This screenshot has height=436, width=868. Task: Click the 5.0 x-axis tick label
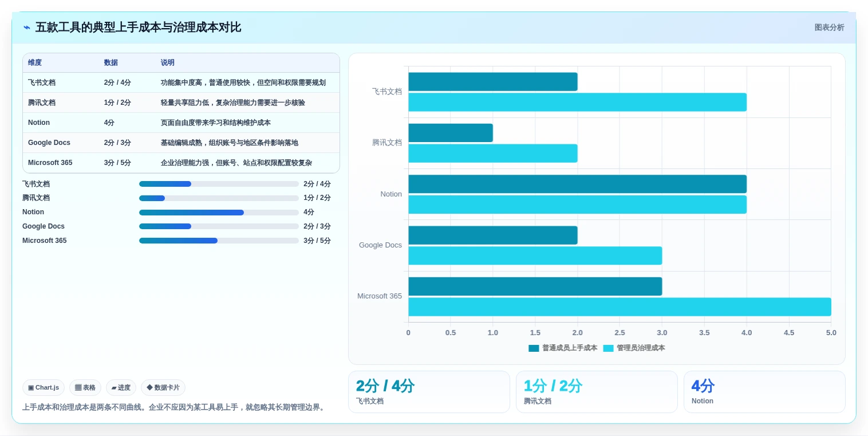831,333
